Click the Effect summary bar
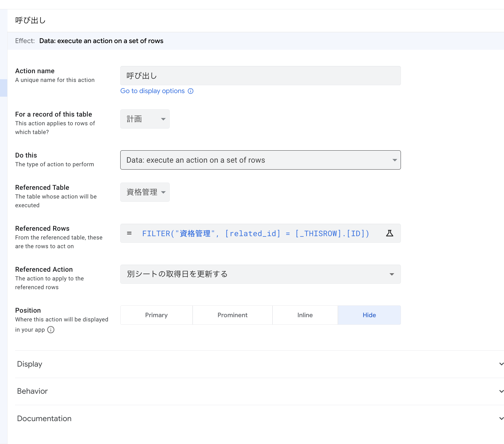This screenshot has width=504, height=444. [x=256, y=41]
